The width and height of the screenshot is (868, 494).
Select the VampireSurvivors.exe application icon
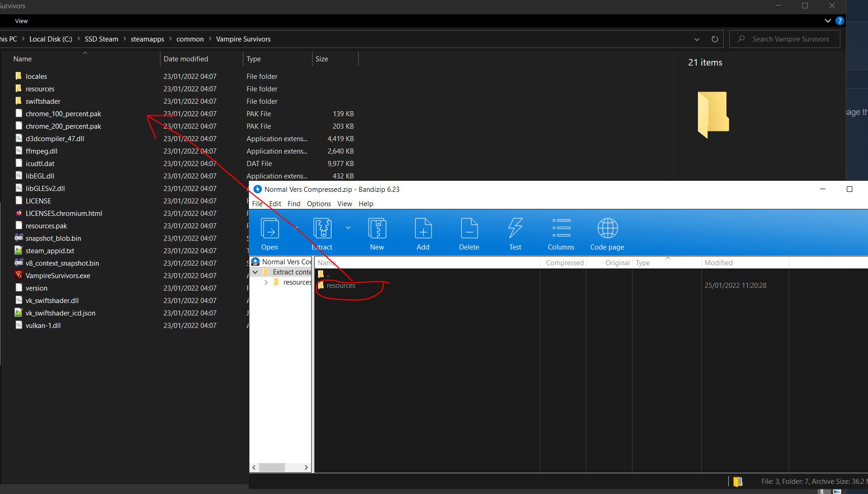click(18, 275)
